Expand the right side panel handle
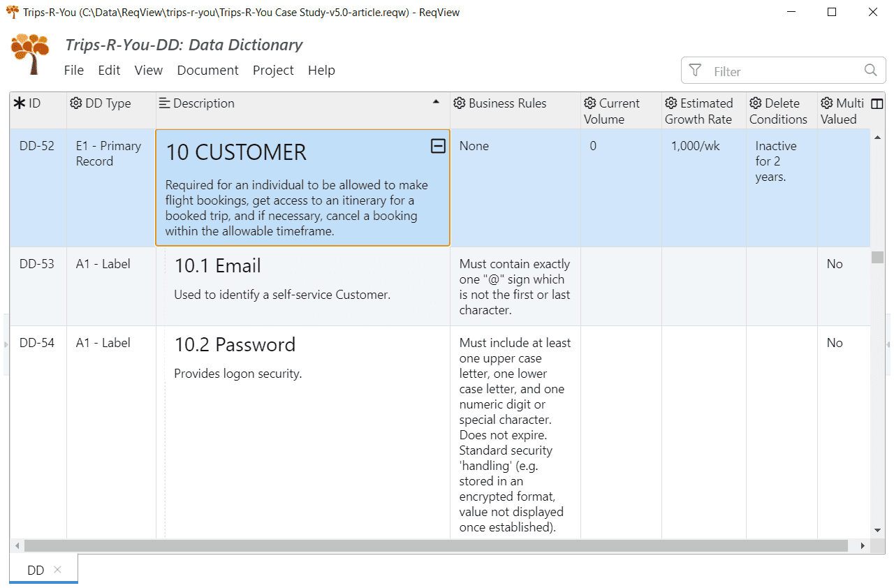This screenshot has height=588, width=894. tap(888, 345)
